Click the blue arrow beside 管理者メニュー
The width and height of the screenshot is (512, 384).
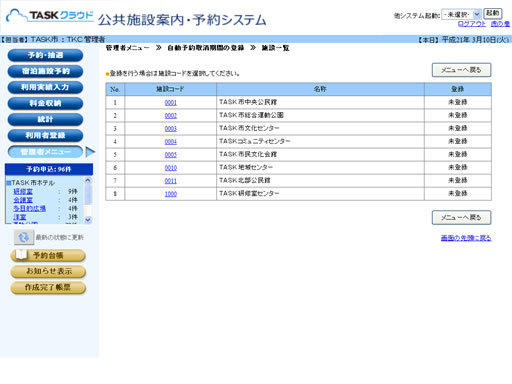click(90, 152)
